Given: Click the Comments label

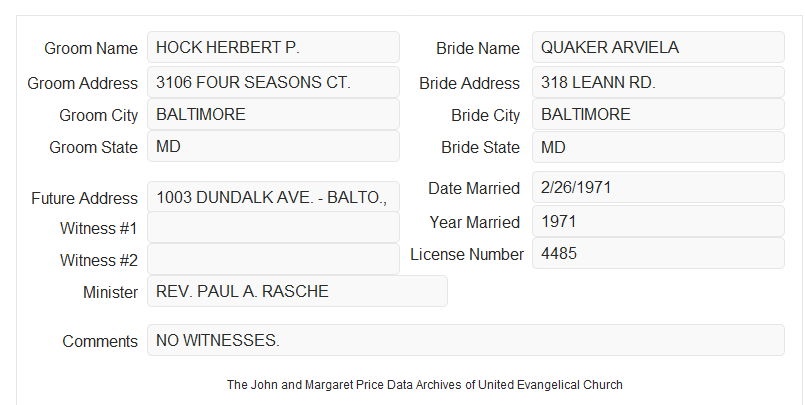Looking at the screenshot, I should point(100,341).
